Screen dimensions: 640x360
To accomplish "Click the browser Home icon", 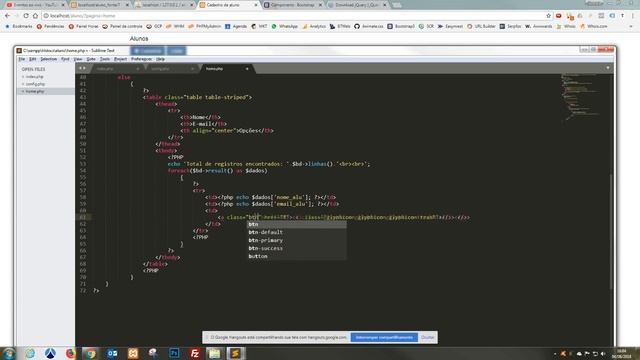I will pos(35,16).
